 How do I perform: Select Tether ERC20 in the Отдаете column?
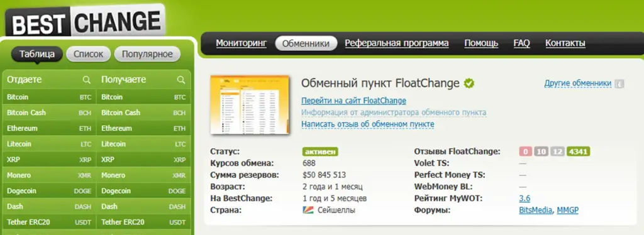49,222
